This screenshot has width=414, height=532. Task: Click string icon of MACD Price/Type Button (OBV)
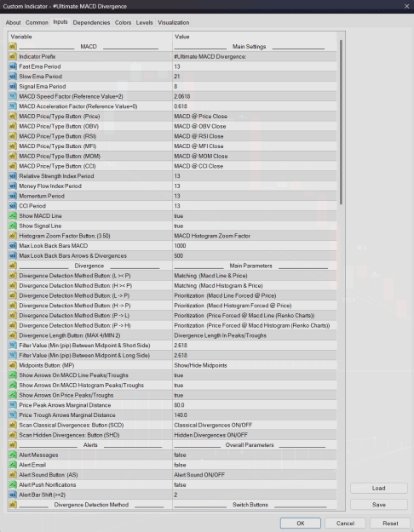tap(13, 126)
